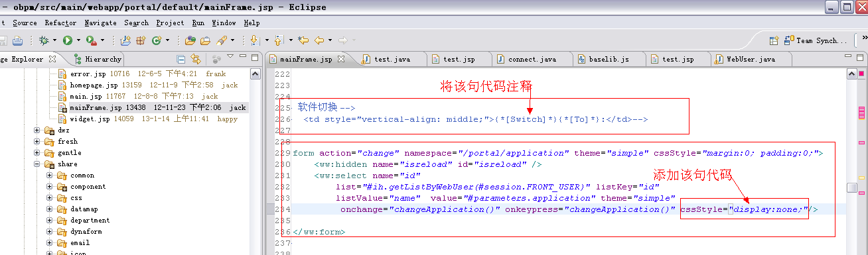Viewport: 868px width, 255px height.
Task: Open the Run menu
Action: [198, 23]
